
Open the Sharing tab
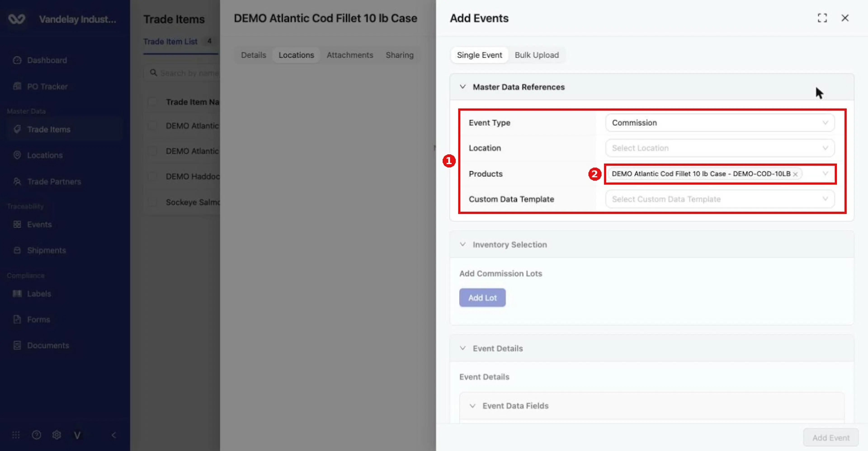pyautogui.click(x=400, y=55)
